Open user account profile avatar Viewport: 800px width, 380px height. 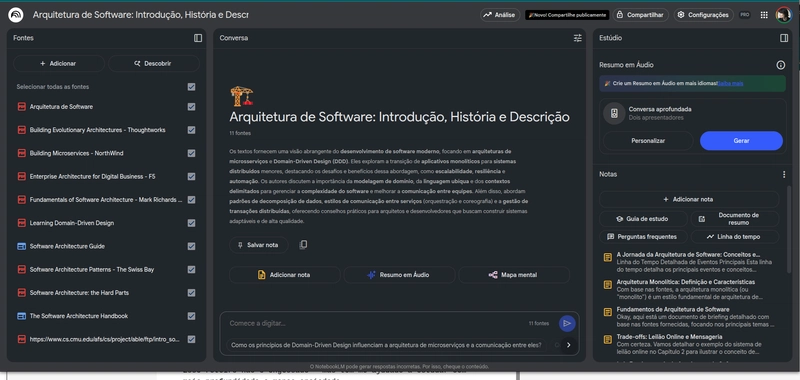pos(783,15)
